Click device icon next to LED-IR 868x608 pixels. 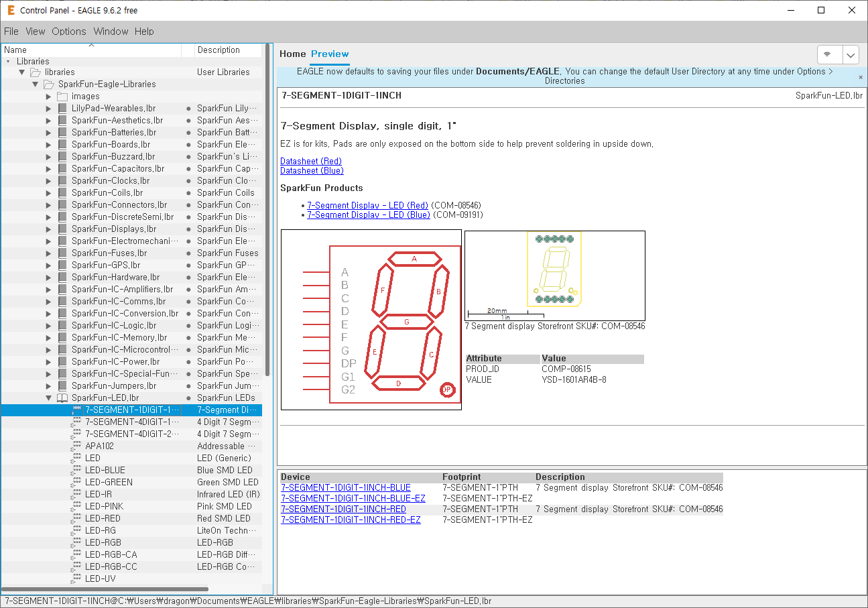(76, 494)
